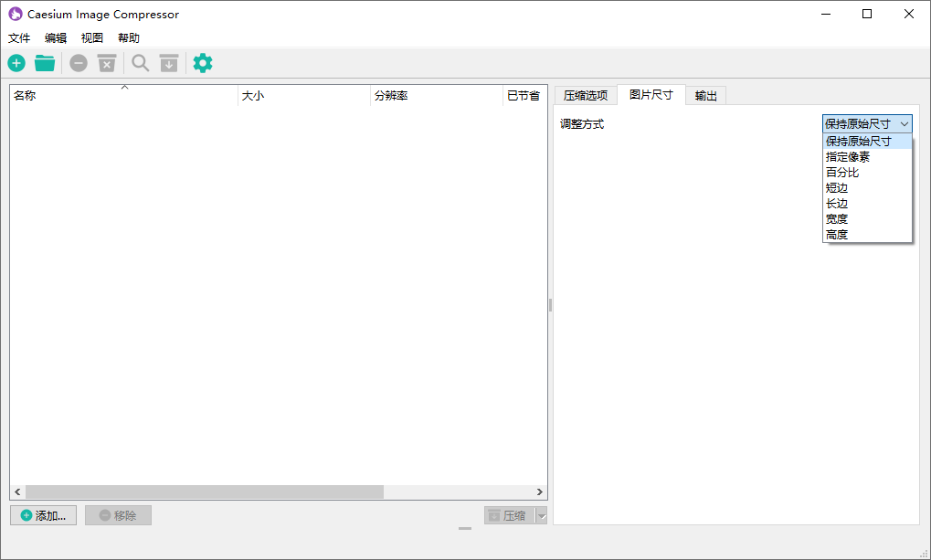Switch to the 压缩选项 tab
Viewport: 931px width, 560px height.
(586, 96)
